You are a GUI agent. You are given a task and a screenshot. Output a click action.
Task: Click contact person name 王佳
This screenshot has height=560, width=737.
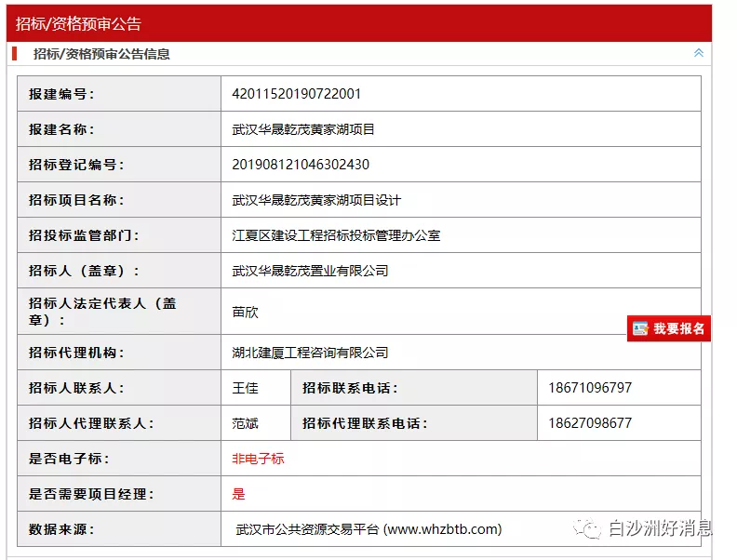click(x=245, y=388)
